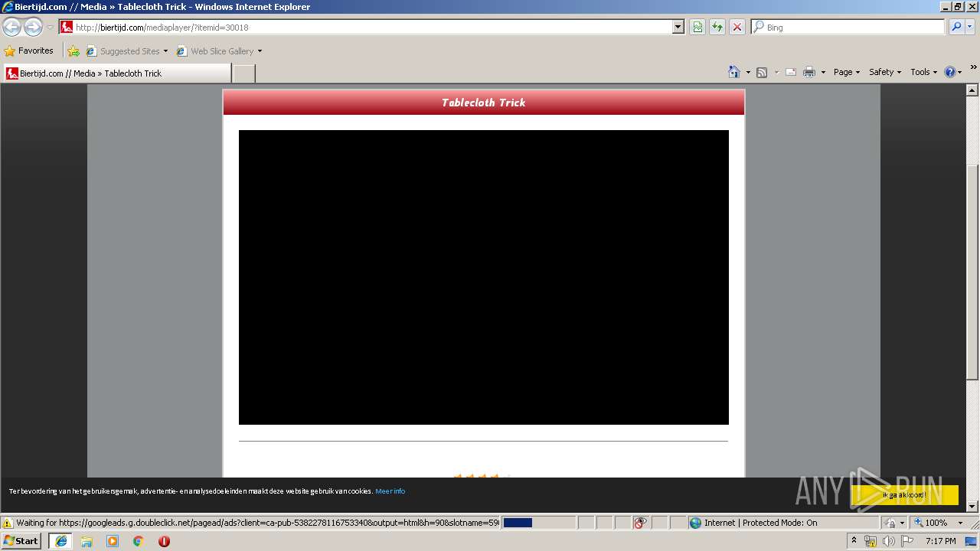Select the Biertijd.com Tablecloth Trick tab
Image resolution: width=980 pixels, height=551 pixels.
(117, 73)
